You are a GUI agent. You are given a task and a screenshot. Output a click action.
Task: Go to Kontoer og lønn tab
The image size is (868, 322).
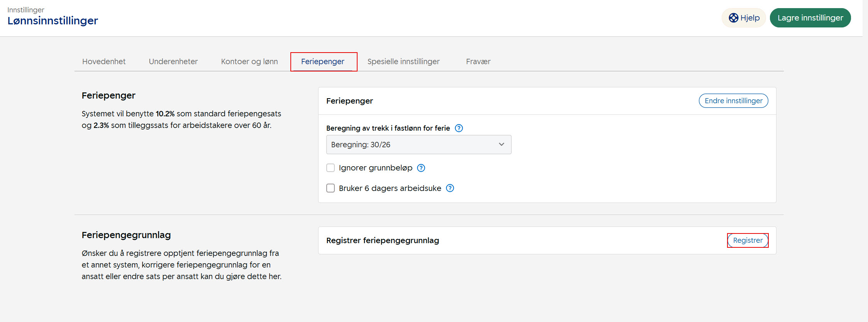(249, 61)
